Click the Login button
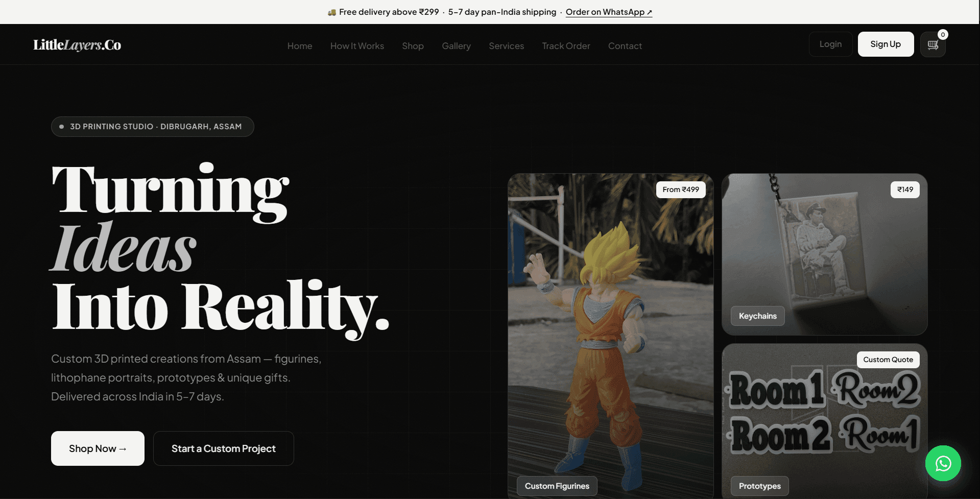This screenshot has width=980, height=499. click(830, 44)
